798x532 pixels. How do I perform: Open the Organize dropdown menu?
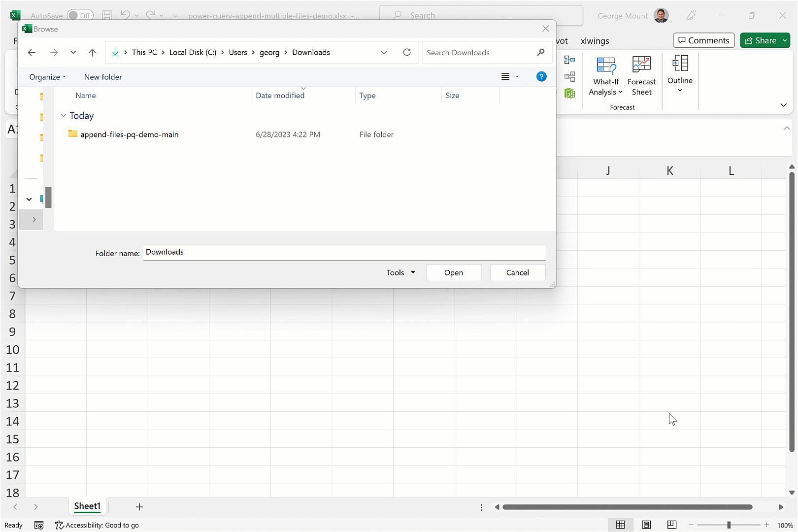click(x=47, y=77)
